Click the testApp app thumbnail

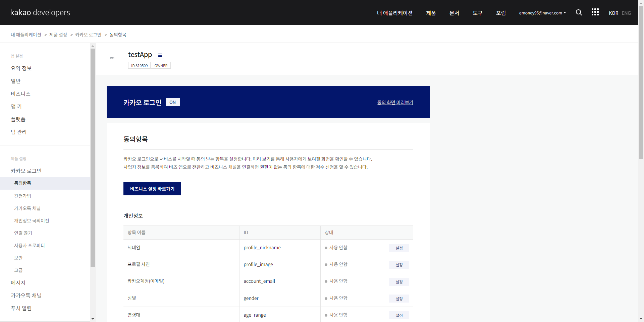(x=112, y=58)
